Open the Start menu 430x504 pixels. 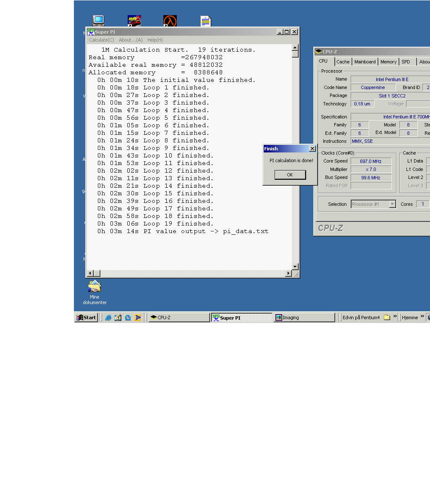pyautogui.click(x=87, y=318)
